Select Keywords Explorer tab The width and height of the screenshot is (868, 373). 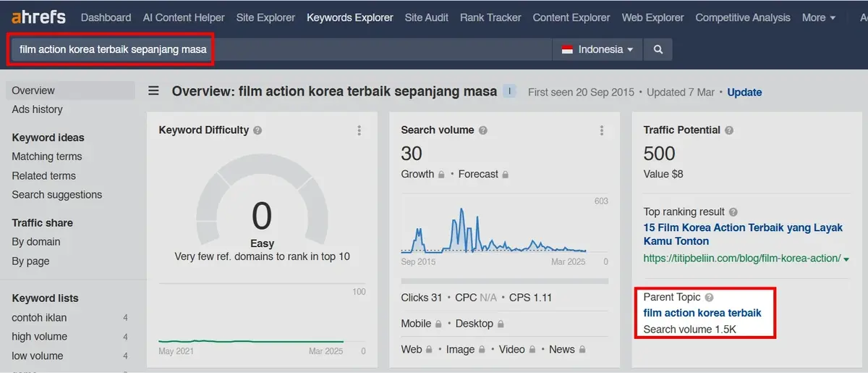[x=350, y=17]
